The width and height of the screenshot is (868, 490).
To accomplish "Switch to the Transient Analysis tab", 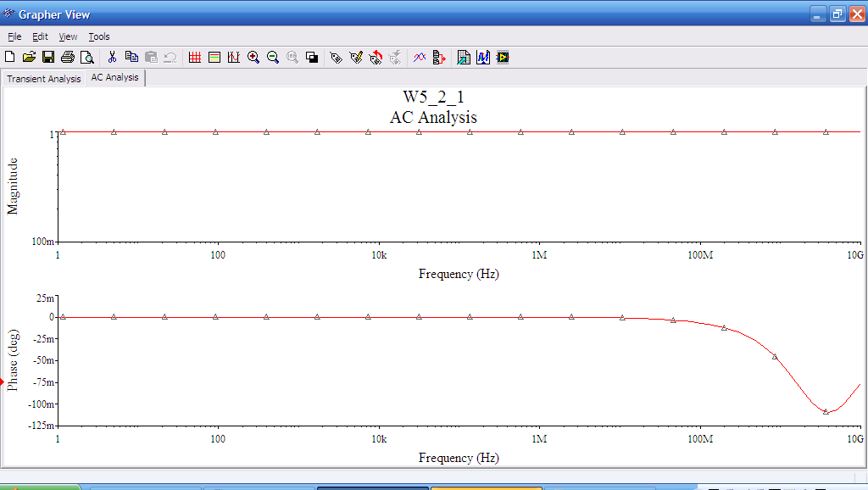I will [44, 79].
